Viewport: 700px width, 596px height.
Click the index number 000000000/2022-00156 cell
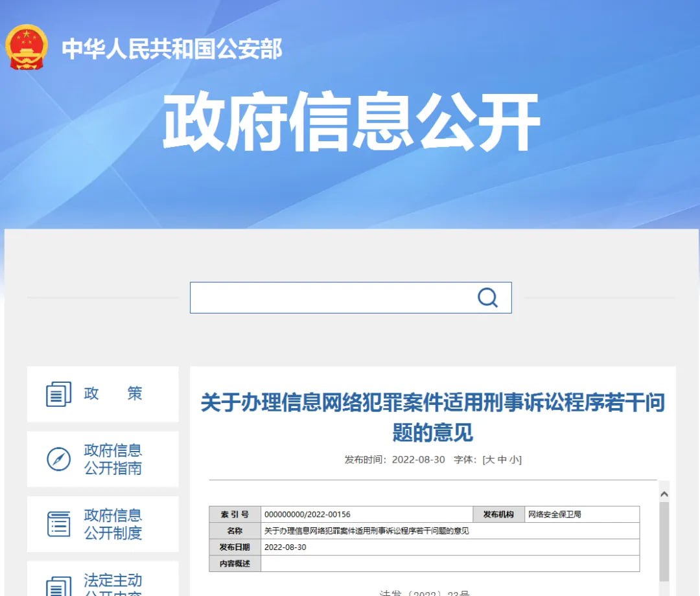tap(367, 514)
